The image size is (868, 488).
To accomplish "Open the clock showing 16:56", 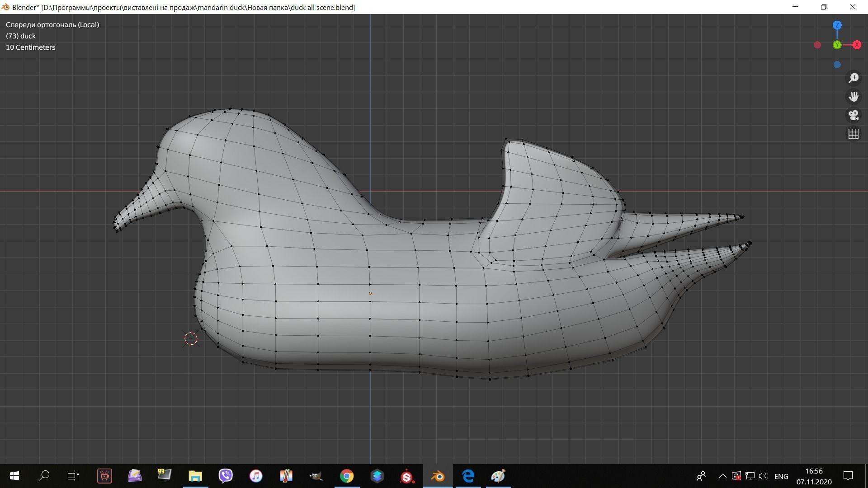I will pos(814,476).
